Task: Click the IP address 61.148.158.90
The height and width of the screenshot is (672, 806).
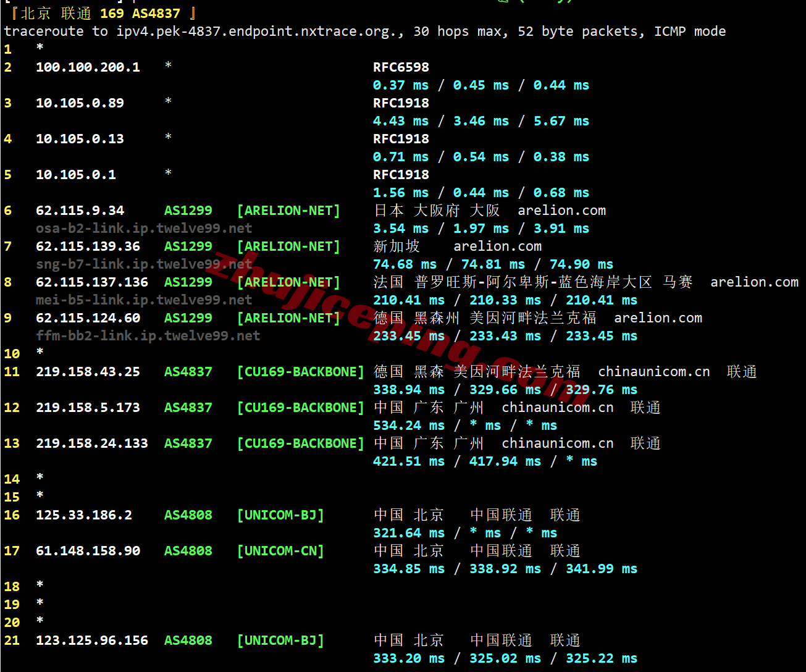Action: (88, 551)
